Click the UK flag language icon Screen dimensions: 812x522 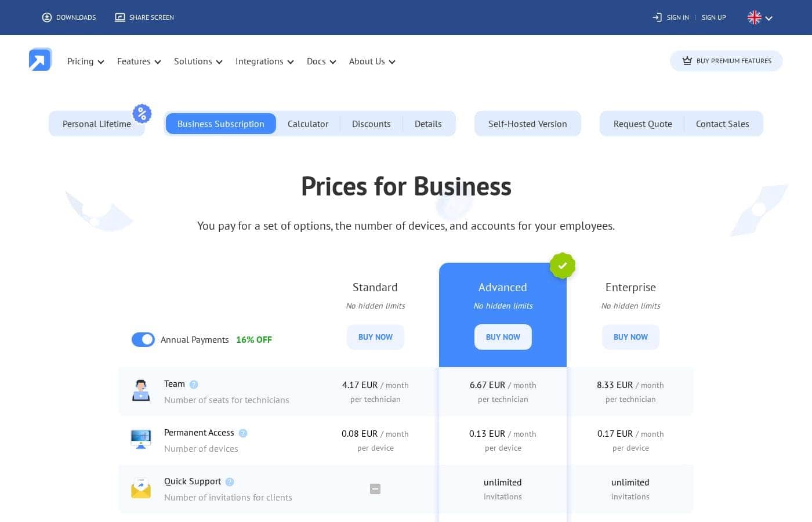point(754,17)
